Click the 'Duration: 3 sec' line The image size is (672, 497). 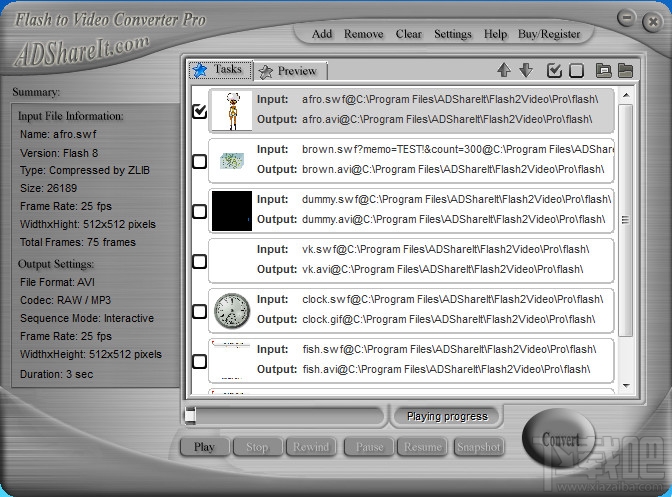click(x=57, y=374)
